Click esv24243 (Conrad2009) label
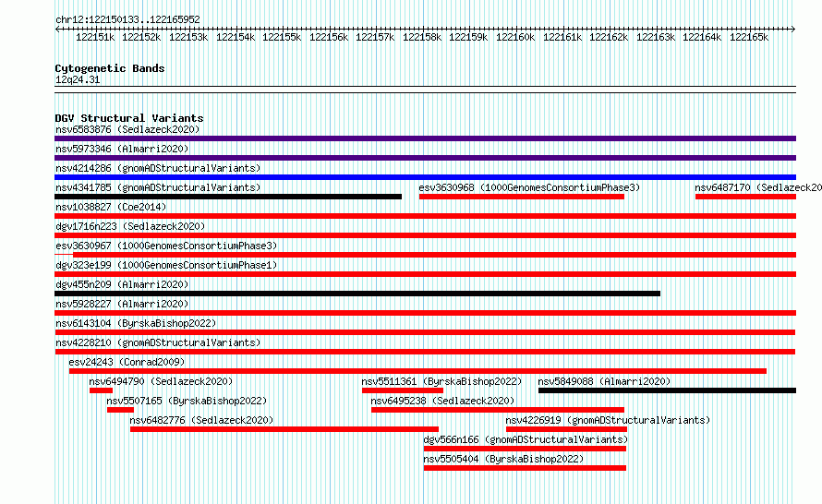The image size is (822, 504). [127, 362]
